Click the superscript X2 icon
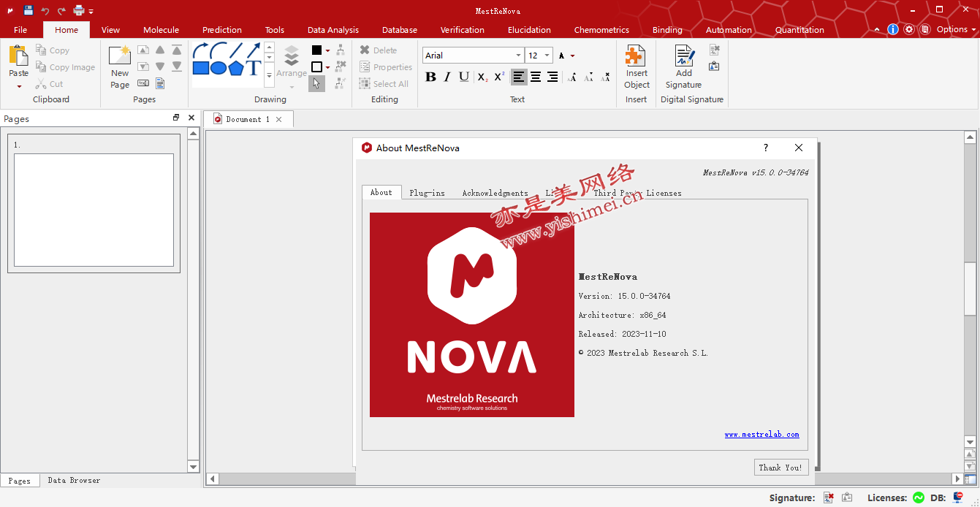This screenshot has width=980, height=507. point(499,77)
